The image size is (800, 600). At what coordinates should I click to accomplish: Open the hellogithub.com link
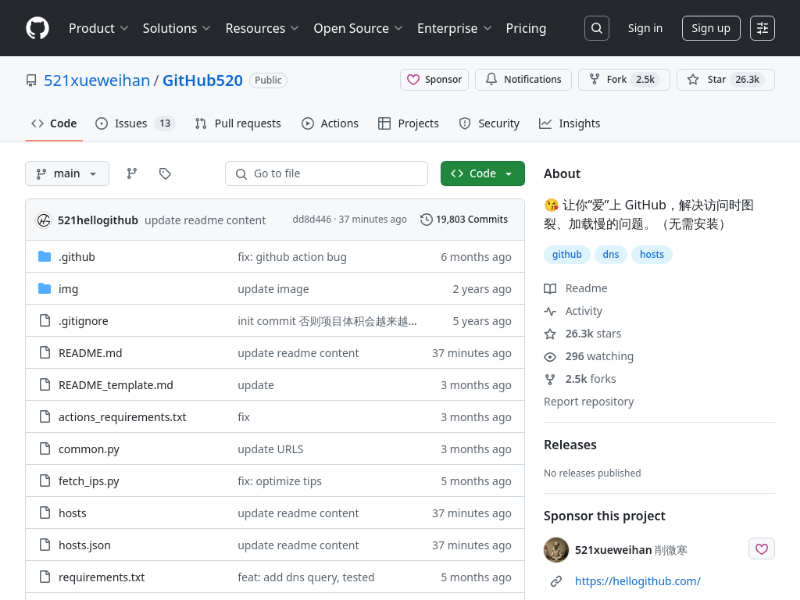click(x=637, y=581)
